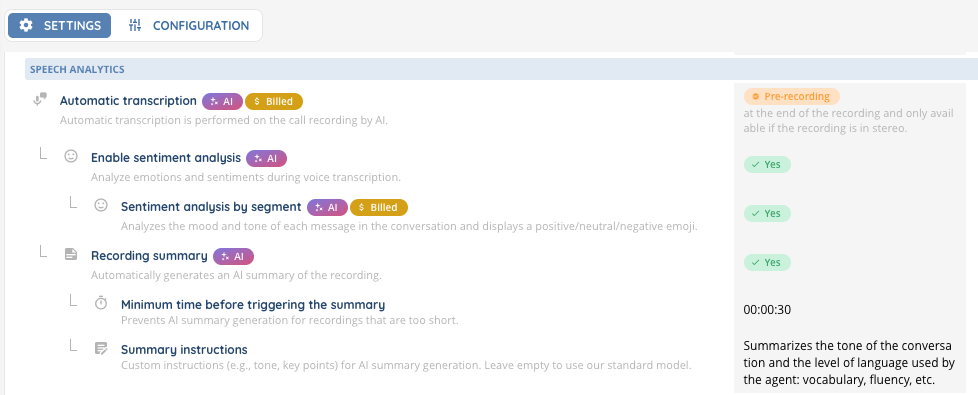Click the notepad icon beside Summary instructions
This screenshot has height=395, width=978.
coord(101,348)
